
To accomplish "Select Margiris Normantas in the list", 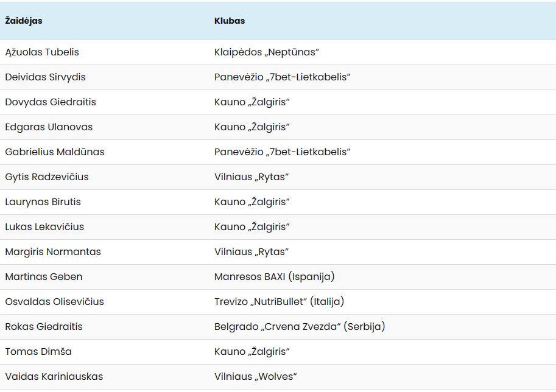I will (x=53, y=252).
